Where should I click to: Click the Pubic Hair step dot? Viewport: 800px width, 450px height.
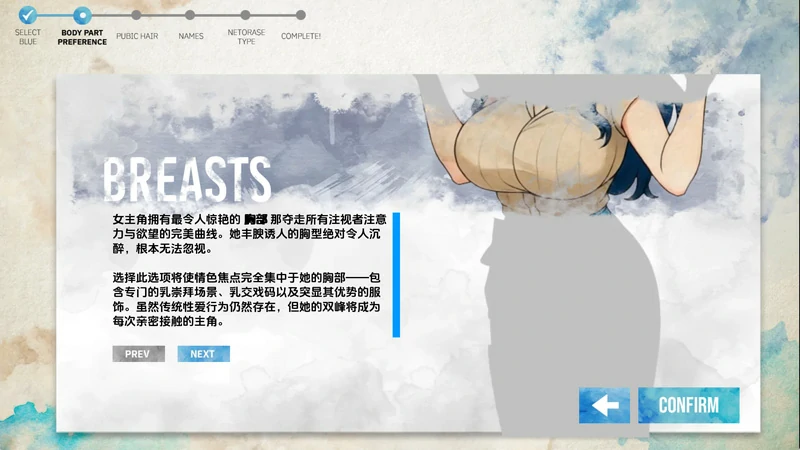click(x=136, y=15)
